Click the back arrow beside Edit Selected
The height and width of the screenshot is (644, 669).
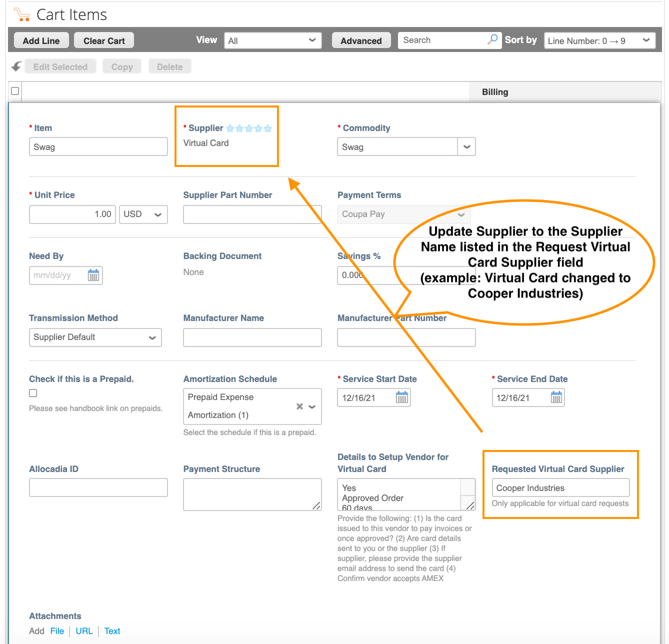click(x=16, y=66)
